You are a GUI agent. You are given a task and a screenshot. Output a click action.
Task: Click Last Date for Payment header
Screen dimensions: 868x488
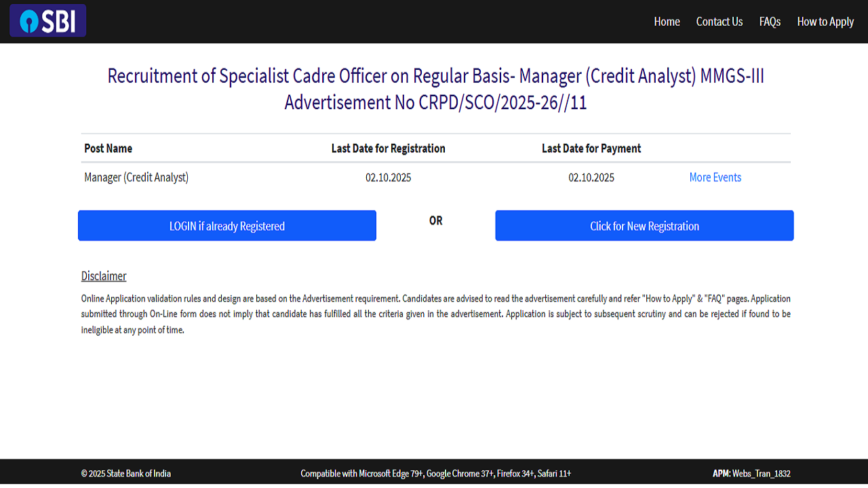pos(591,148)
